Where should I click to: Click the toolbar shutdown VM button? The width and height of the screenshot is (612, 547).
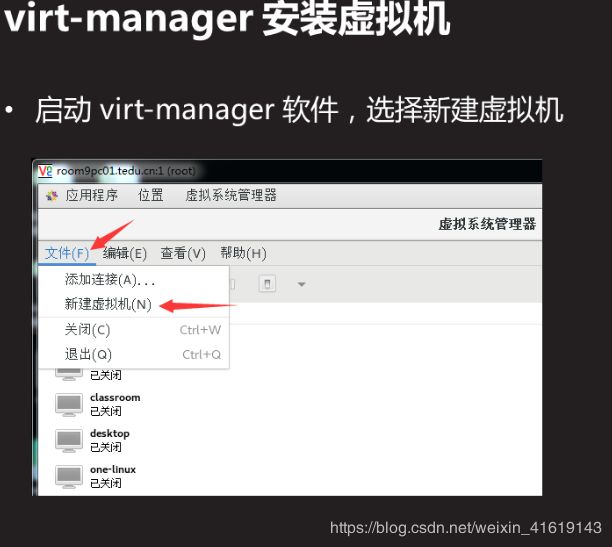[267, 284]
